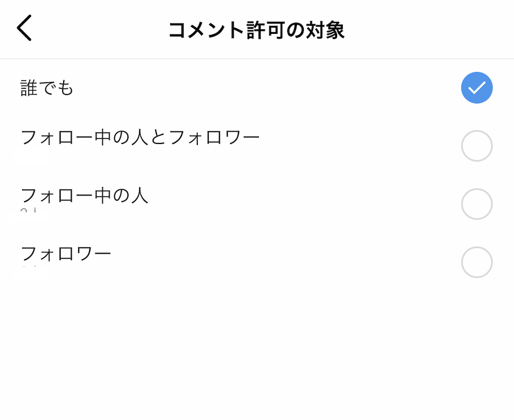Tap the フォロワー option text
The image size is (514, 420).
pyautogui.click(x=66, y=254)
